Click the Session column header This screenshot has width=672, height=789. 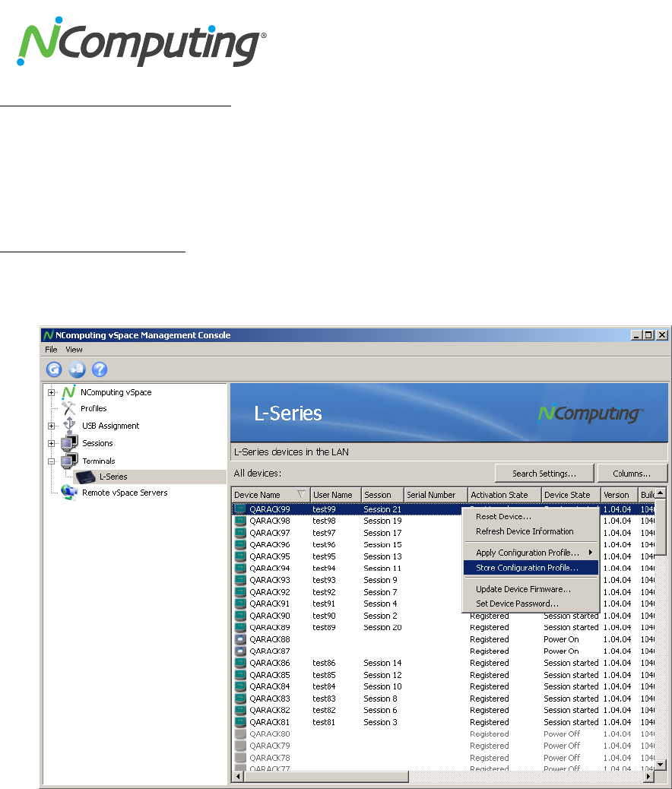[383, 495]
